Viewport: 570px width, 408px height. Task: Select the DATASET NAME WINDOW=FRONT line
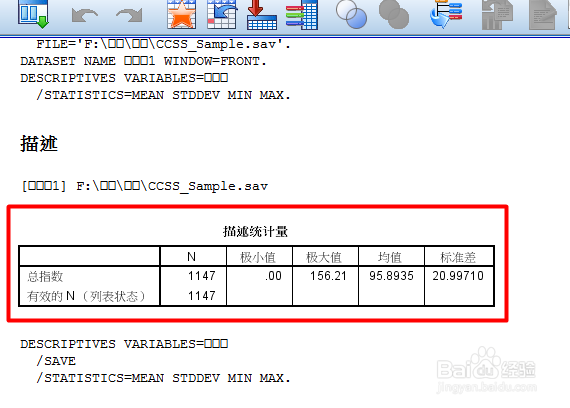click(143, 61)
